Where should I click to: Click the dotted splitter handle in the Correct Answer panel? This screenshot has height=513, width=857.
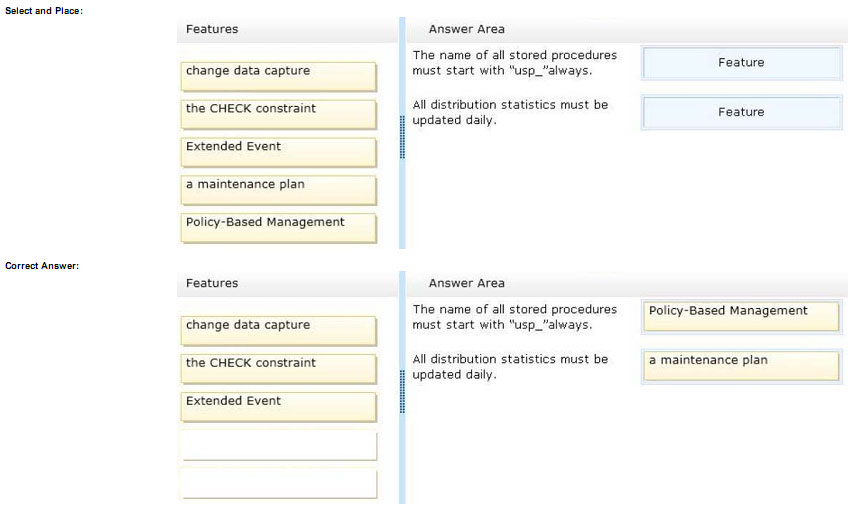[402, 391]
